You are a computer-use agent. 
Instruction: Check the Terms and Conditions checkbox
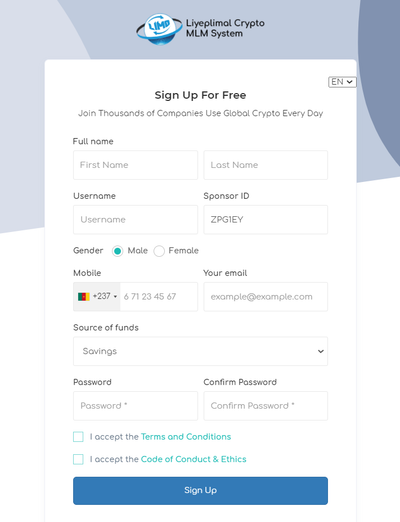click(x=78, y=437)
